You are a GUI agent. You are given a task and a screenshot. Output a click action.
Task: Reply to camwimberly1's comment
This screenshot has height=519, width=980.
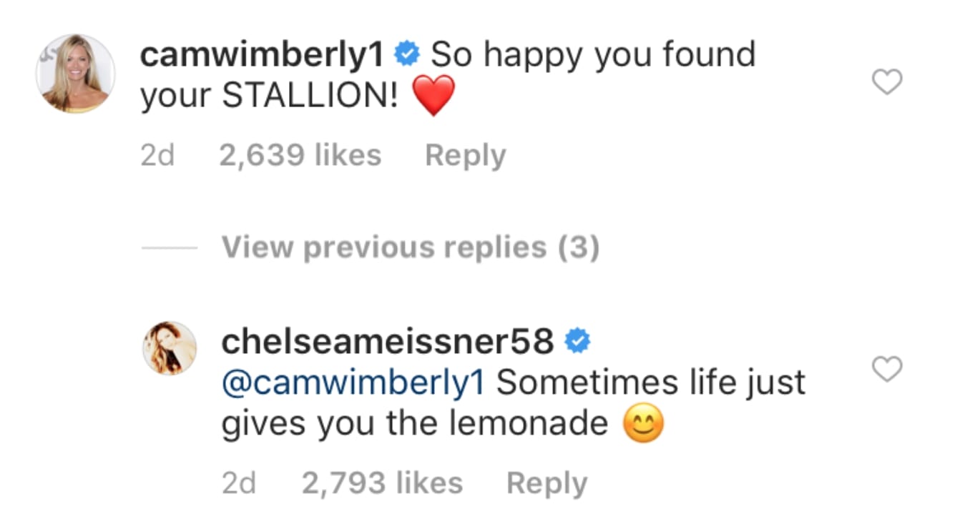click(465, 154)
